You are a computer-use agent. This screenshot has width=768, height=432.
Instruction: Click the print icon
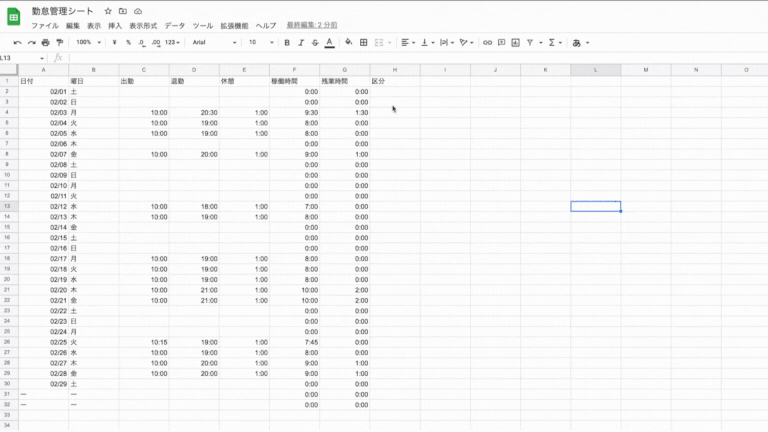click(45, 43)
